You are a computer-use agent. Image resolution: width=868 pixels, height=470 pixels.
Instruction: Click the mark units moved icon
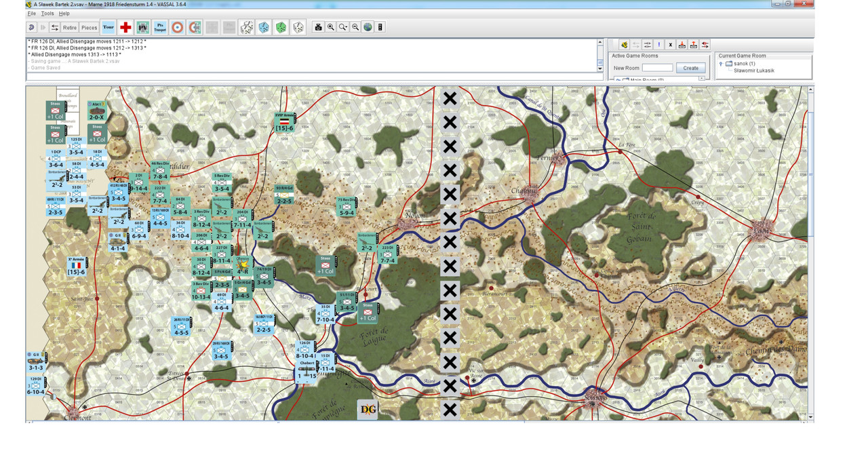[x=380, y=27]
